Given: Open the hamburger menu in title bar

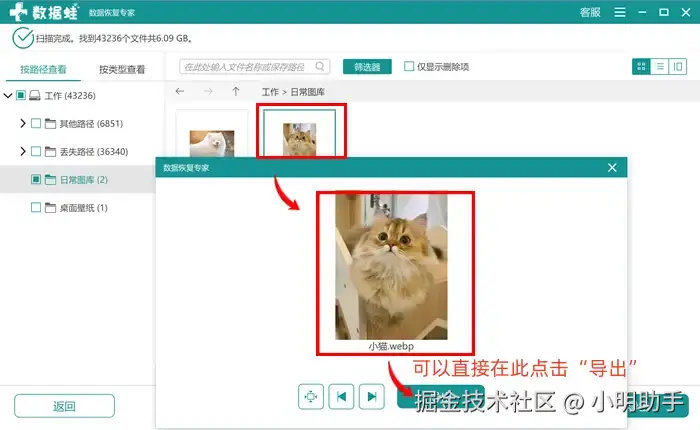Looking at the screenshot, I should (620, 13).
